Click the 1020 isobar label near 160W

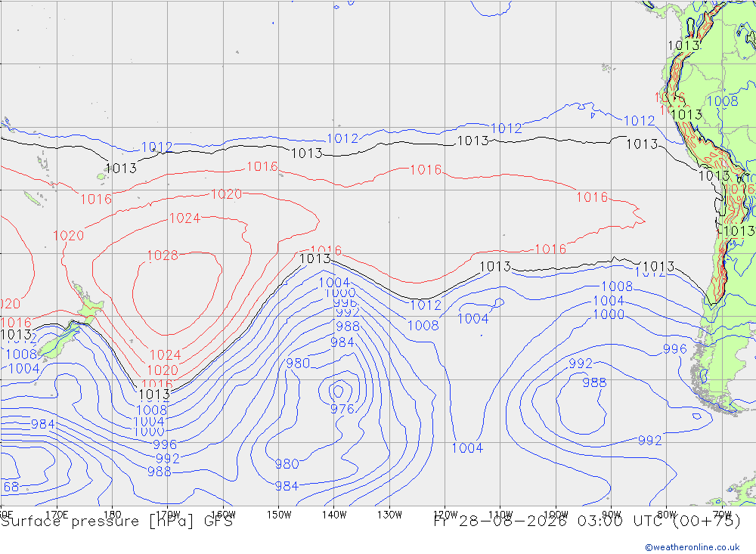coord(227,194)
